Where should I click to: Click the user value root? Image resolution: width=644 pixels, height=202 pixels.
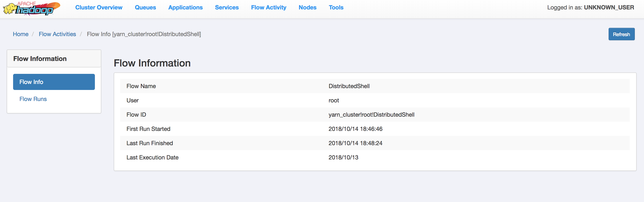[334, 100]
